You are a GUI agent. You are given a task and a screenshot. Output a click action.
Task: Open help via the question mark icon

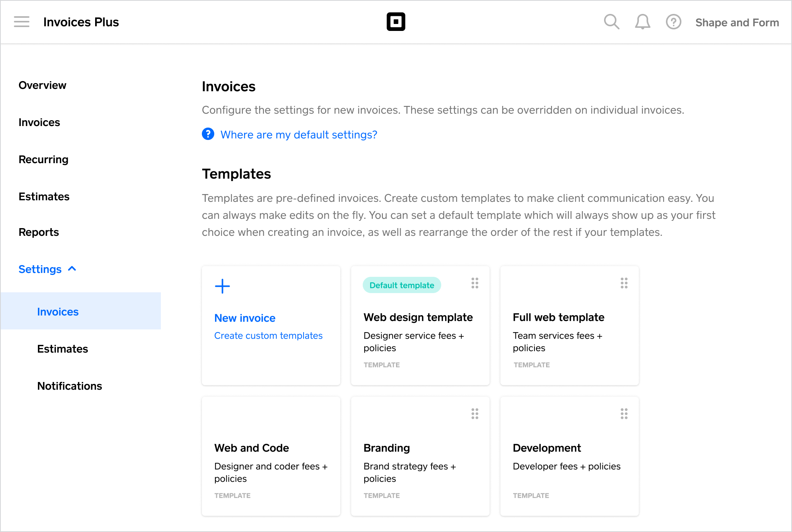coord(673,22)
